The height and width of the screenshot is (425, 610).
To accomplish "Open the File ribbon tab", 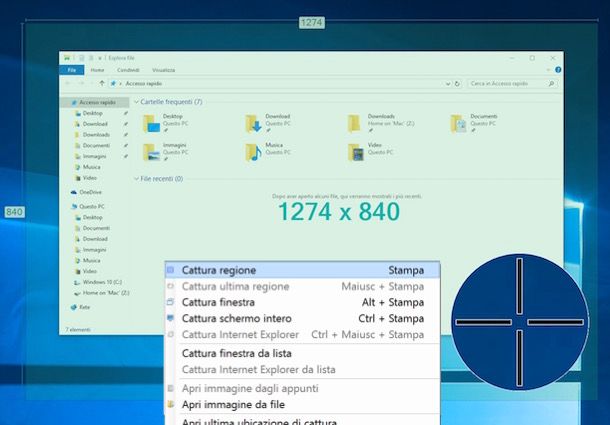I will pyautogui.click(x=71, y=71).
